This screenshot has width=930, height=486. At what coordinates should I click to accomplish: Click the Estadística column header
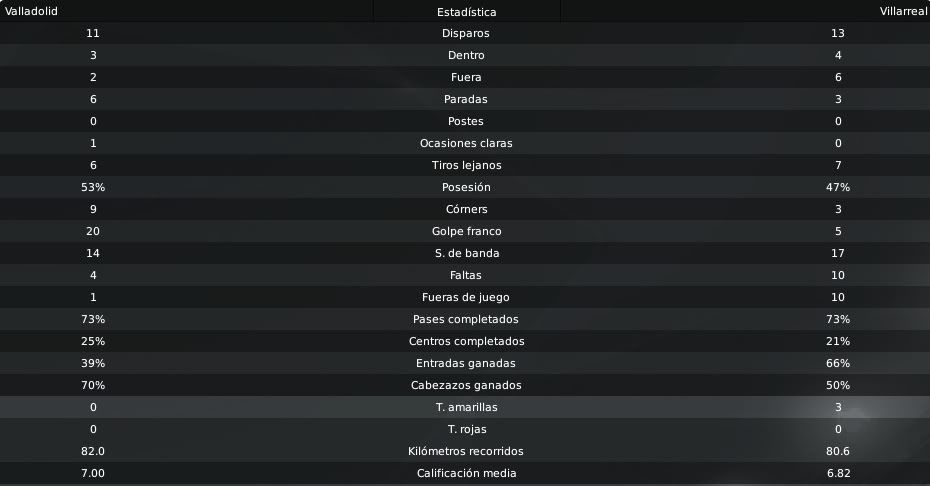(466, 12)
